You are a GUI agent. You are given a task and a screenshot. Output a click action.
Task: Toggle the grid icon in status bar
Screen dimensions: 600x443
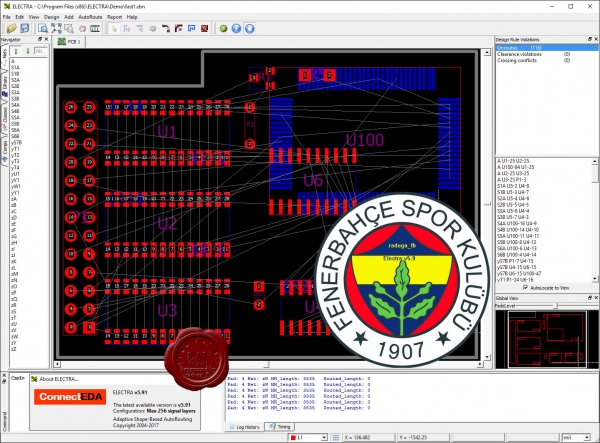(x=336, y=437)
